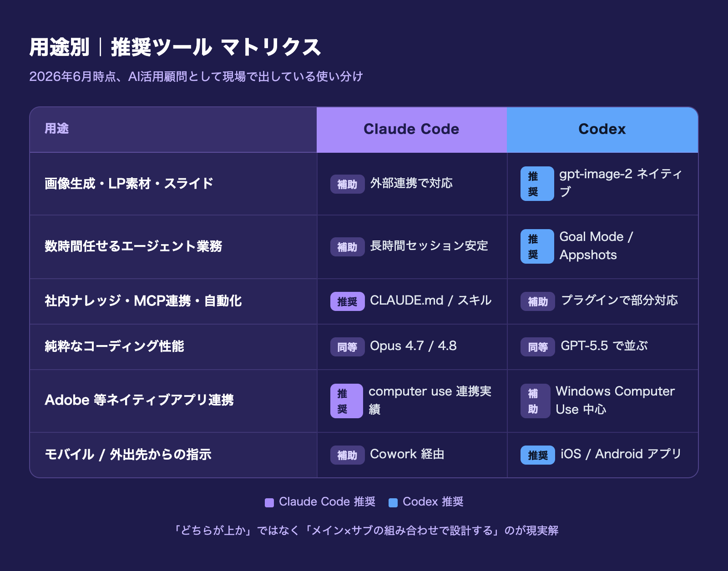Click the title 用途別｜推奨ツール マトリクス
Viewport: 728px width, 571px height.
pyautogui.click(x=175, y=47)
